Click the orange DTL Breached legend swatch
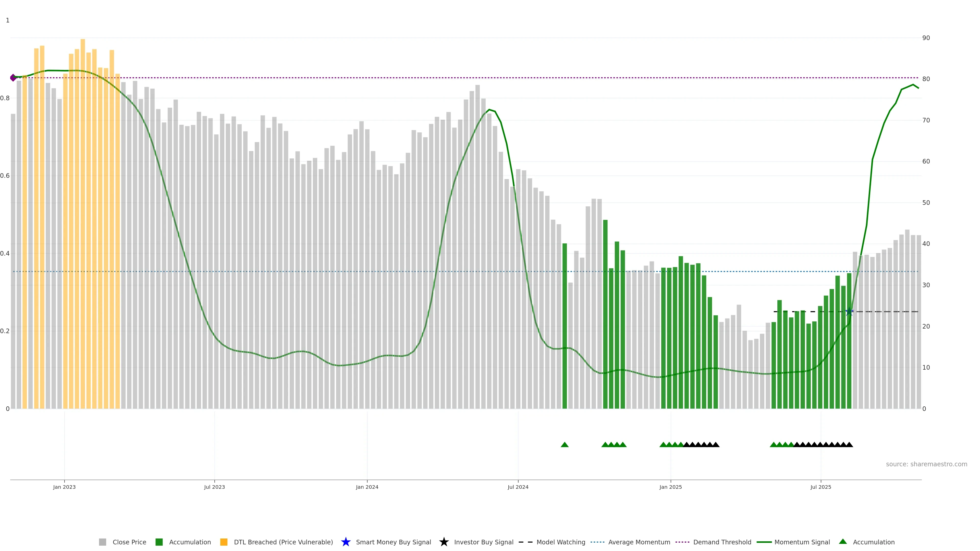The image size is (980, 551). 224,542
